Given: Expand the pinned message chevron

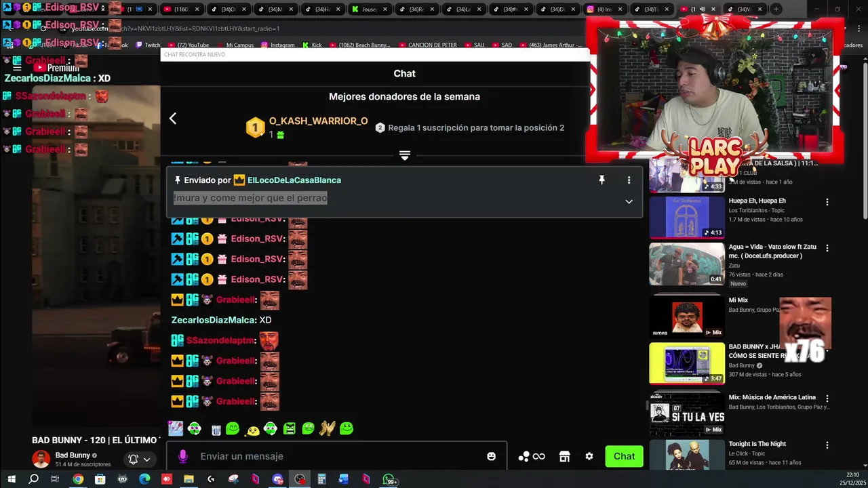Looking at the screenshot, I should (629, 201).
